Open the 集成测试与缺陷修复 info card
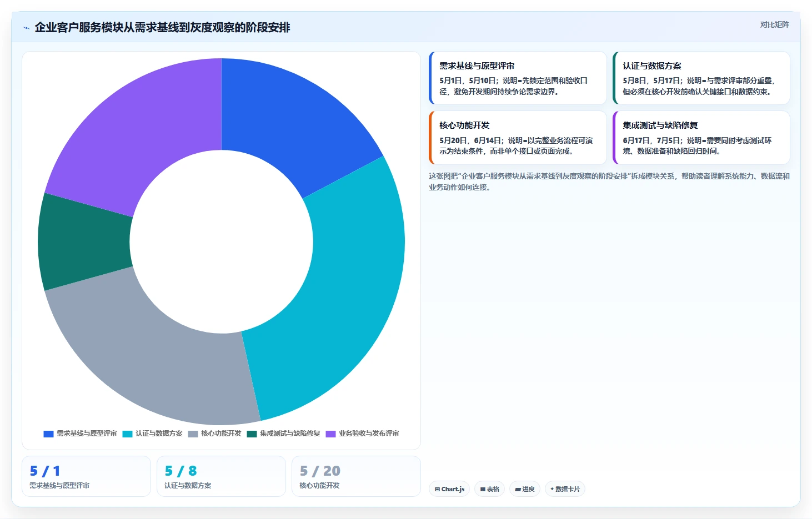The image size is (812, 519). point(701,138)
